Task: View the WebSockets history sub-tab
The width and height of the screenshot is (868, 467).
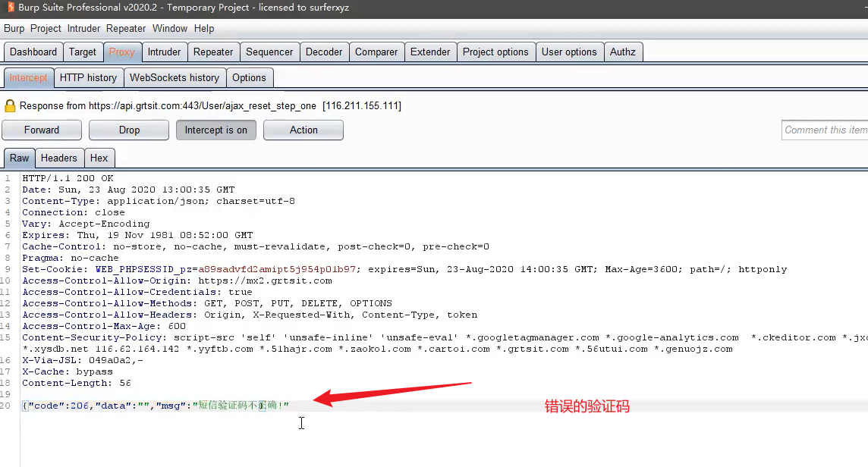Action: [175, 78]
